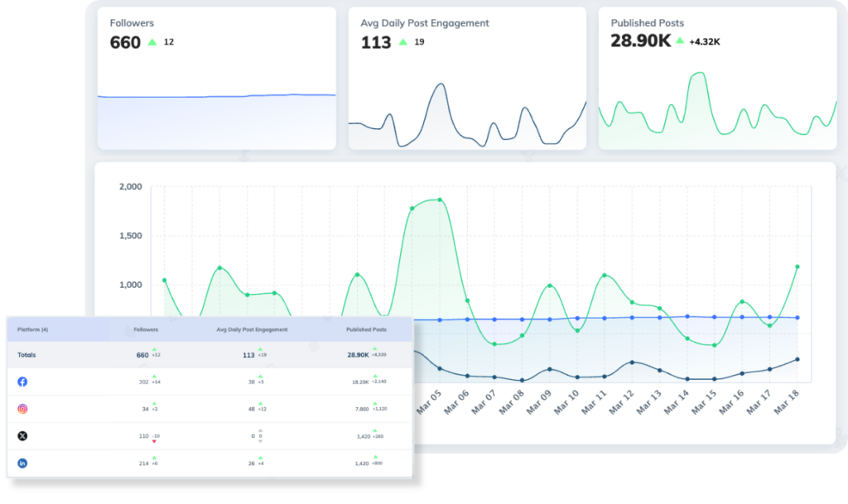Image resolution: width=848 pixels, height=504 pixels.
Task: Click the Instagram platform icon
Action: [22, 408]
